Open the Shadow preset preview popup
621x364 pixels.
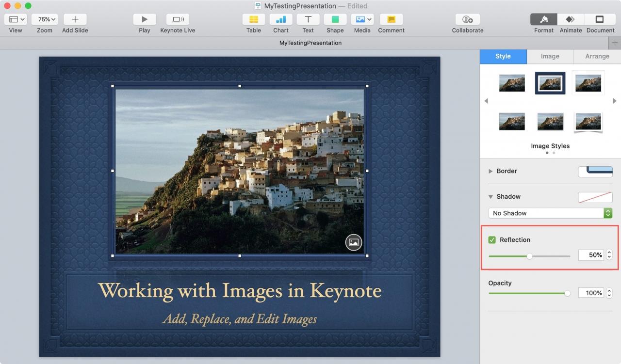click(x=595, y=197)
